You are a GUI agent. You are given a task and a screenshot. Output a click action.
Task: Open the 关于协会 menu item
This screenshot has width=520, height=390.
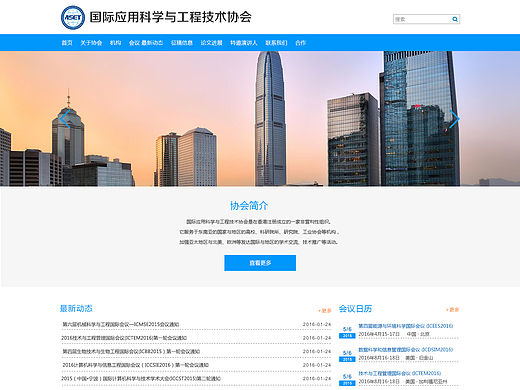coord(91,43)
